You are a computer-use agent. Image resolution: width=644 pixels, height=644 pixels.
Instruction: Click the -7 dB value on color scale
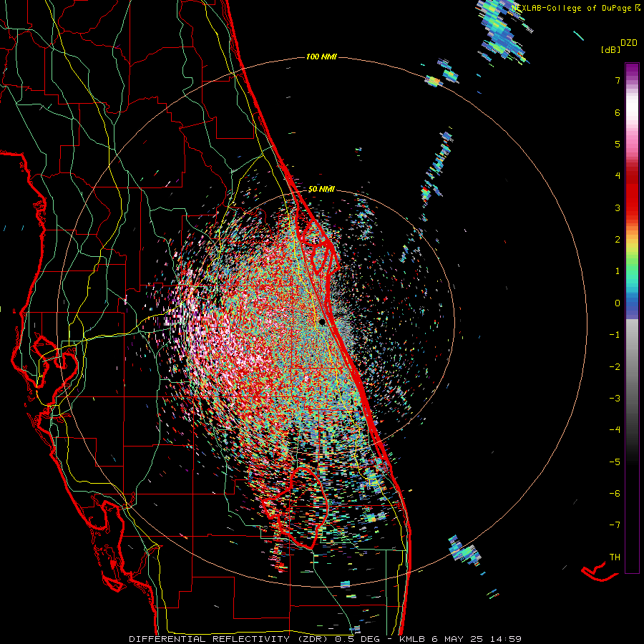pyautogui.click(x=615, y=525)
